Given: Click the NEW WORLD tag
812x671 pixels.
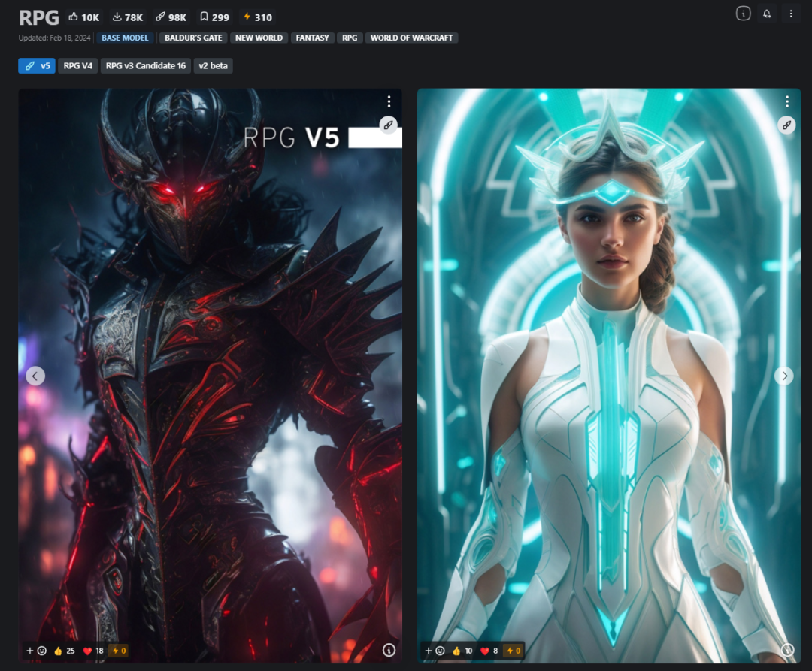Looking at the screenshot, I should click(x=259, y=38).
